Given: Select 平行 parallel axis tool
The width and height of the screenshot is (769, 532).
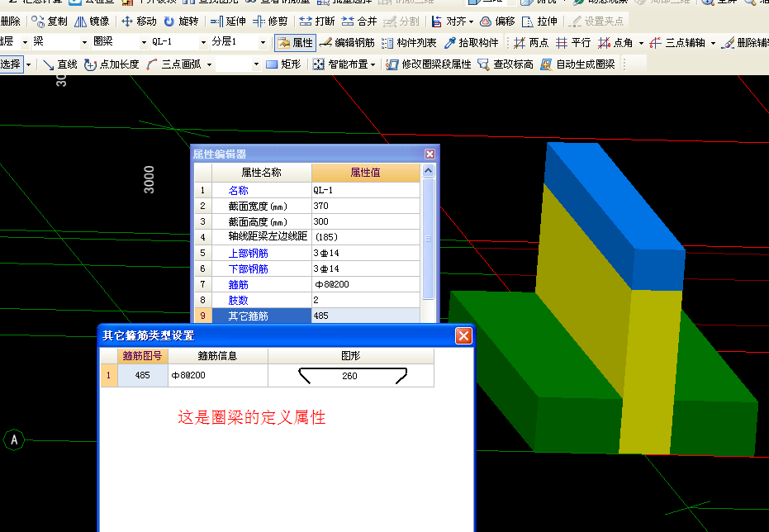Looking at the screenshot, I should [x=573, y=43].
